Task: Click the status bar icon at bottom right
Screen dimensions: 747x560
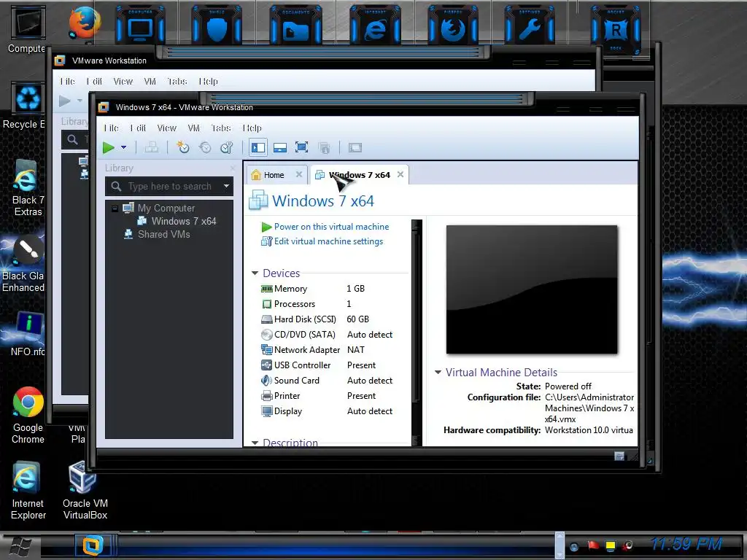Action: tap(619, 456)
